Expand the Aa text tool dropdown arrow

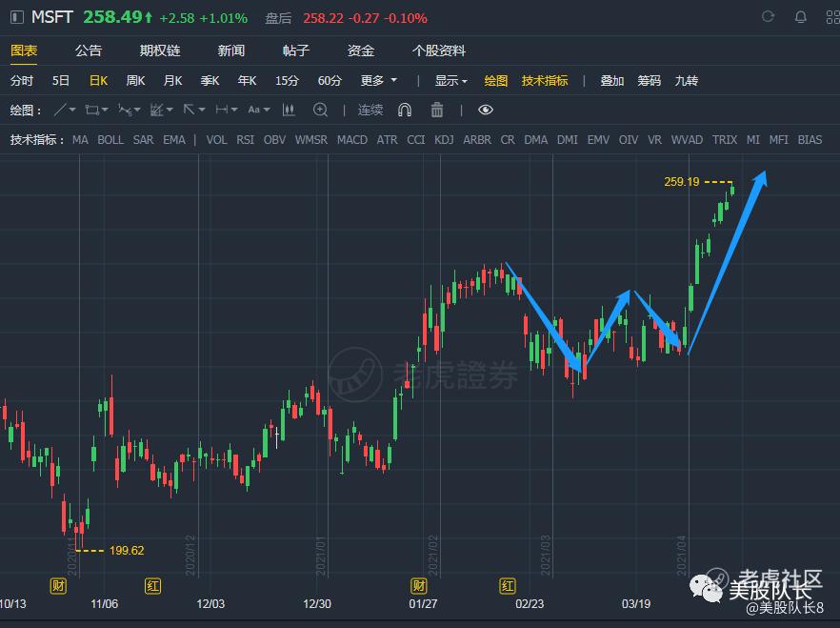267,110
